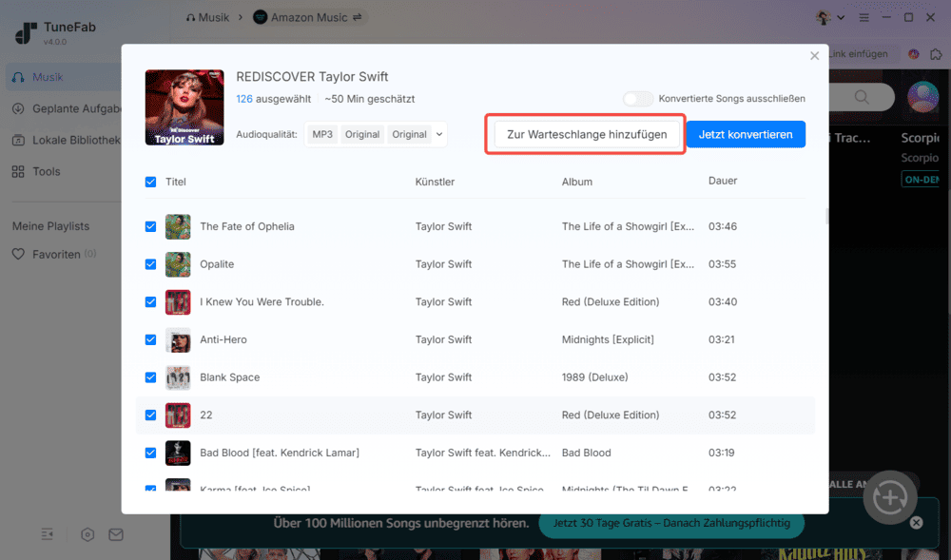951x560 pixels.
Task: Click Jetzt konvertieren button
Action: (746, 135)
